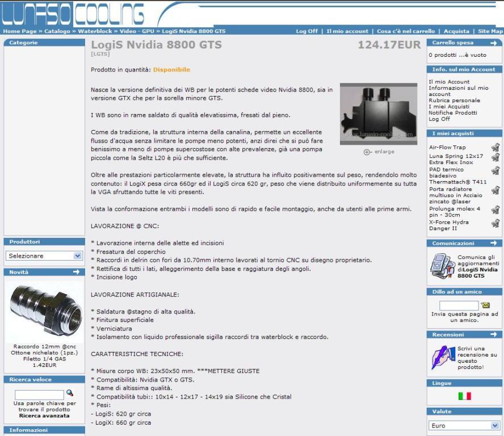Click the LogiS waterblock product thumbnail

(x=379, y=114)
